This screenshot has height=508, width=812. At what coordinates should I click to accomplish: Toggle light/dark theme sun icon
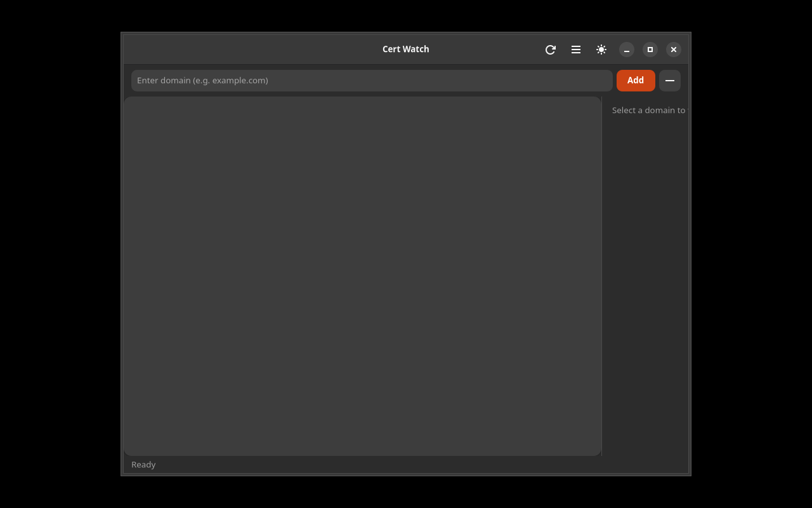coord(601,50)
